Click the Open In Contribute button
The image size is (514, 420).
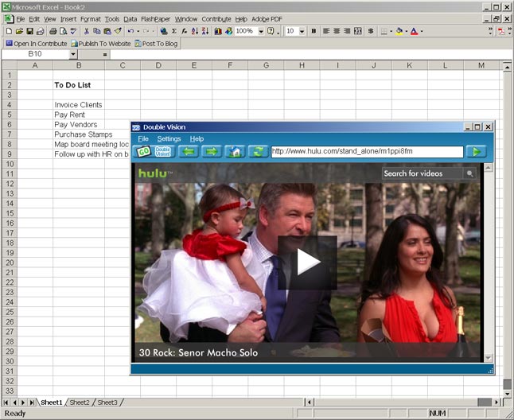click(x=37, y=44)
